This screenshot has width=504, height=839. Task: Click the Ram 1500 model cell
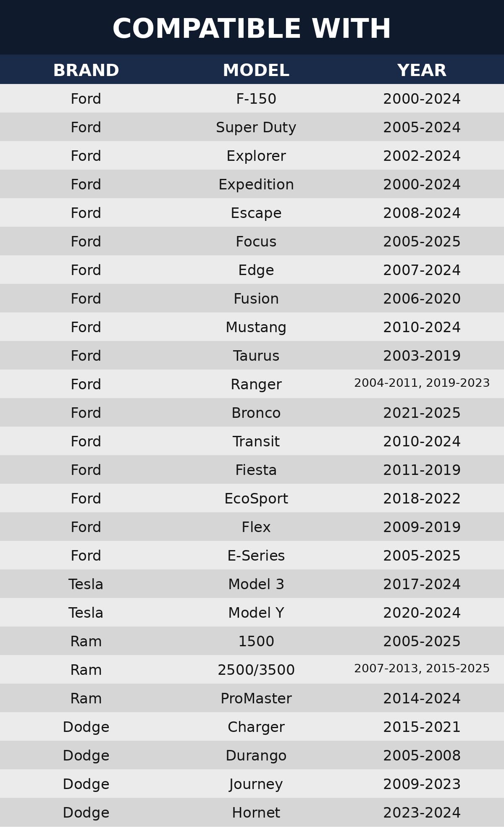click(x=256, y=642)
